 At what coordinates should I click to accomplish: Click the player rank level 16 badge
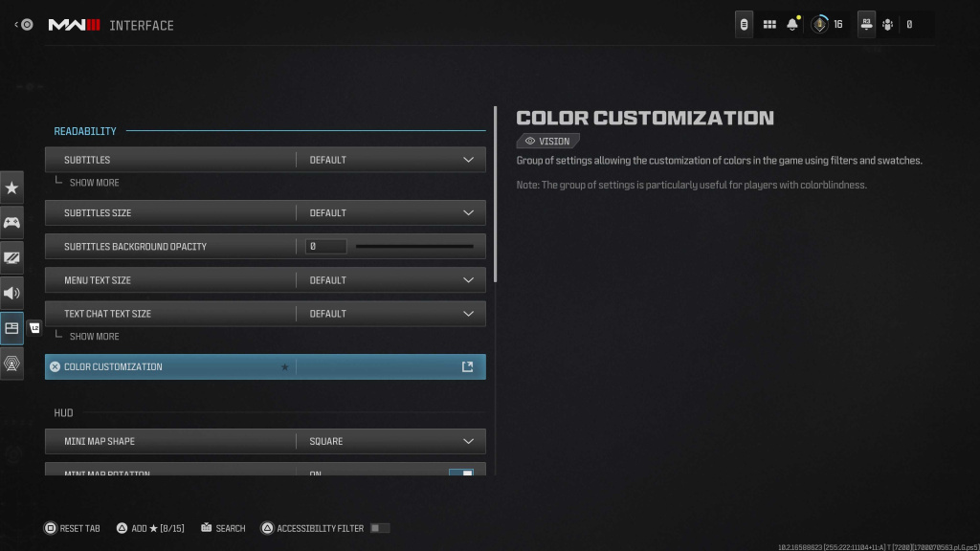coord(827,25)
